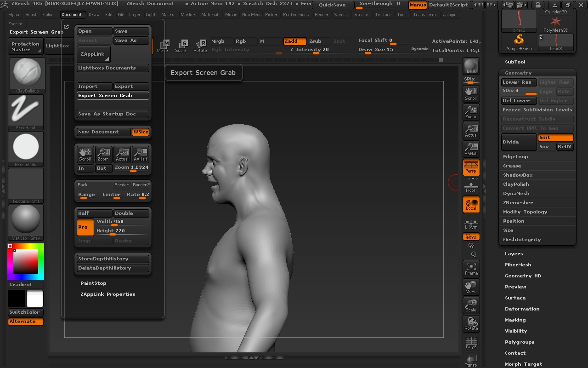Toggle the Floor grid icon
The height and width of the screenshot is (368, 588).
(x=471, y=186)
